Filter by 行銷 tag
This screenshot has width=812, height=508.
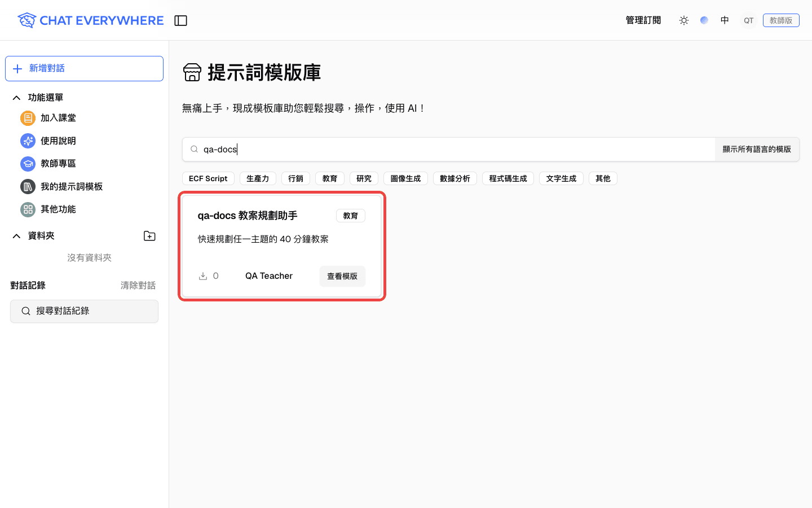(x=295, y=178)
